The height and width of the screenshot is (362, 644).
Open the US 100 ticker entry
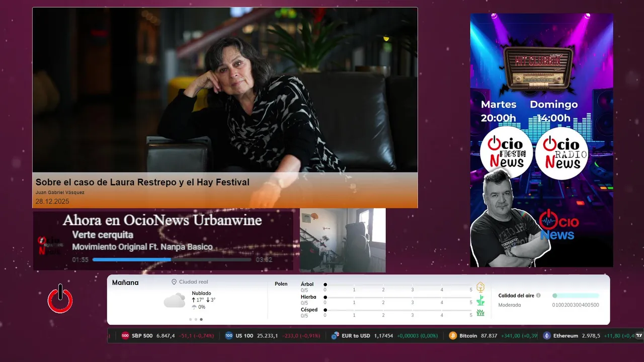pyautogui.click(x=272, y=336)
